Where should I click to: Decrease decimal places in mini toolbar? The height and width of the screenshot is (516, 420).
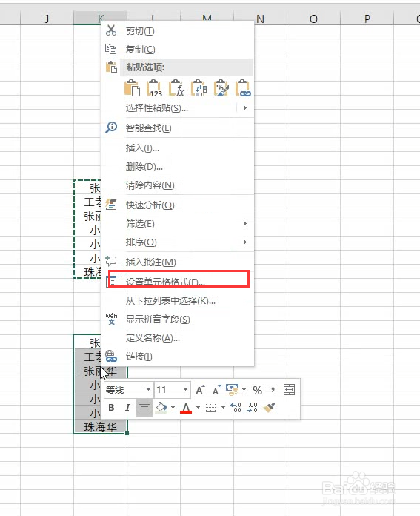(x=253, y=408)
